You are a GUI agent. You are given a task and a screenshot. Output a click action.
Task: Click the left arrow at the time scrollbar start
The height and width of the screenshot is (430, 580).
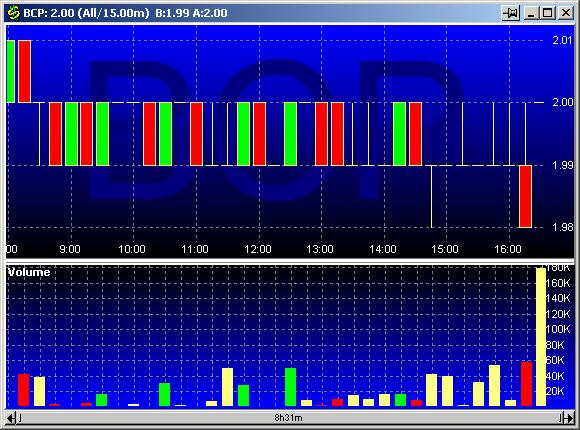point(11,418)
